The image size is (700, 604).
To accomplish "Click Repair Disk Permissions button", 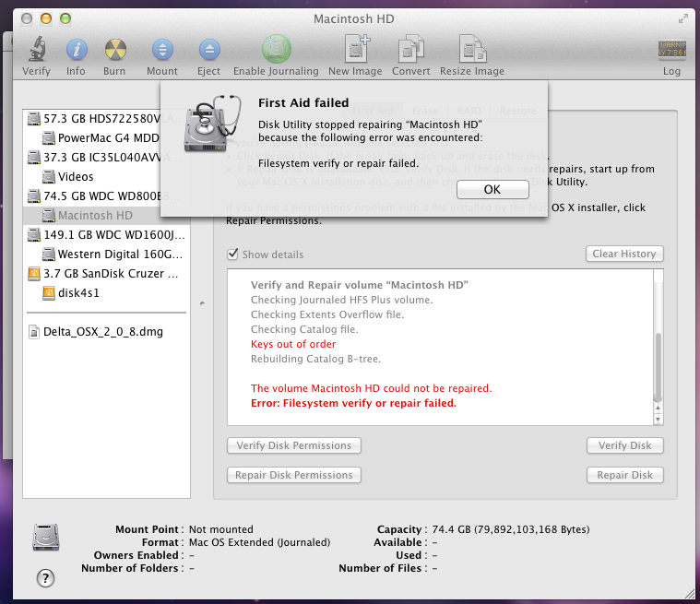I will point(294,475).
